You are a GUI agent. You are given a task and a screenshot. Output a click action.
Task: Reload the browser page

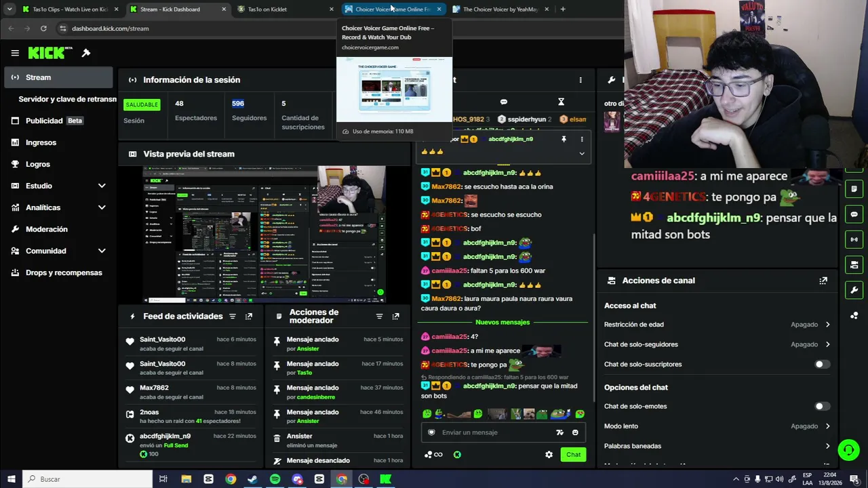(43, 28)
